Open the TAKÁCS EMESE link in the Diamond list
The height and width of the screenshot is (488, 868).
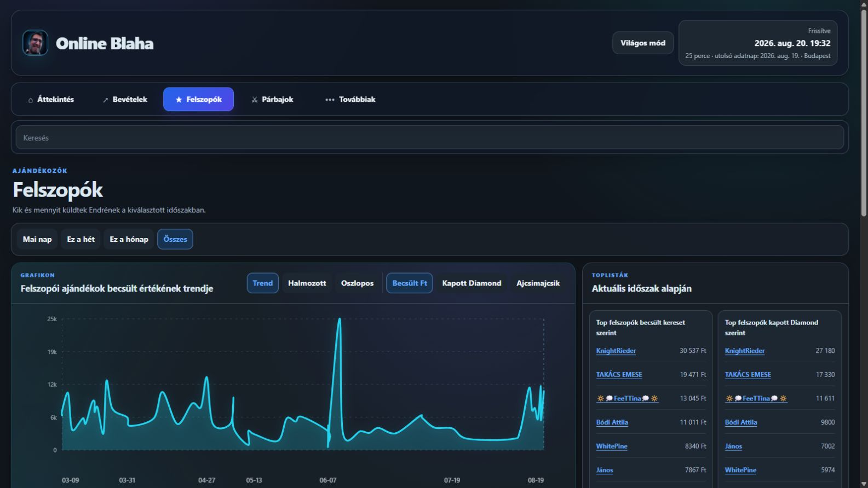(748, 375)
